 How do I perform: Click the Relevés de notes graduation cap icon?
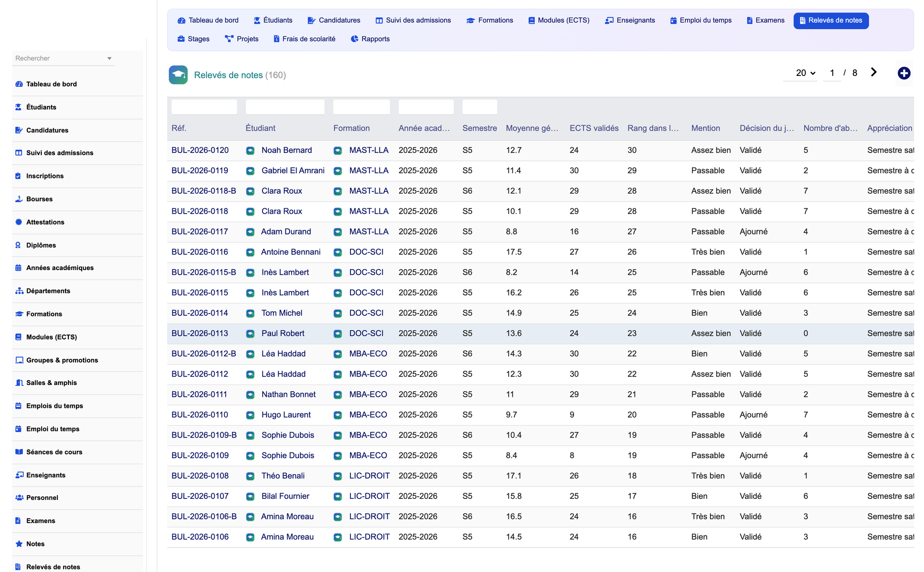pos(178,75)
